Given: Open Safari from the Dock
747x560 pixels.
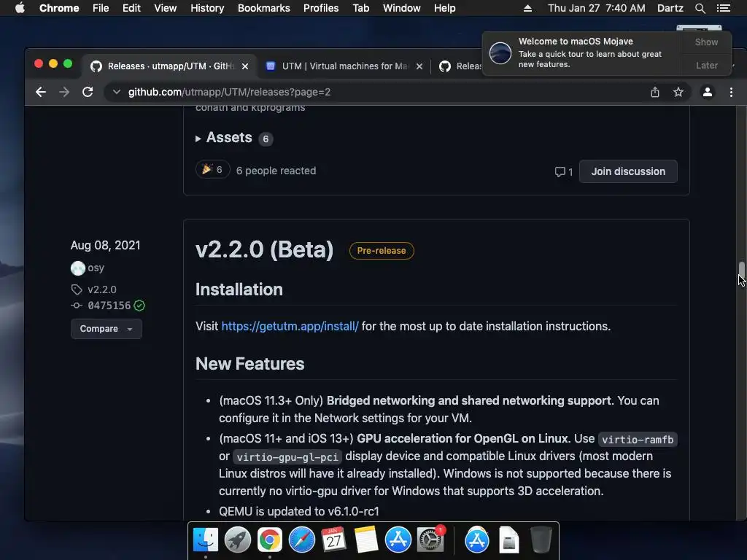Looking at the screenshot, I should (x=301, y=540).
